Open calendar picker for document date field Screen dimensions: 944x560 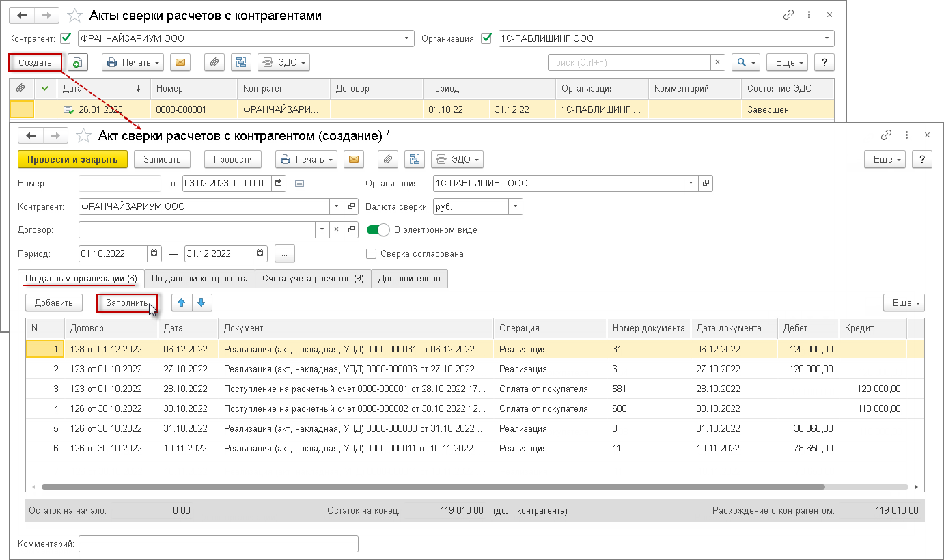pyautogui.click(x=279, y=183)
